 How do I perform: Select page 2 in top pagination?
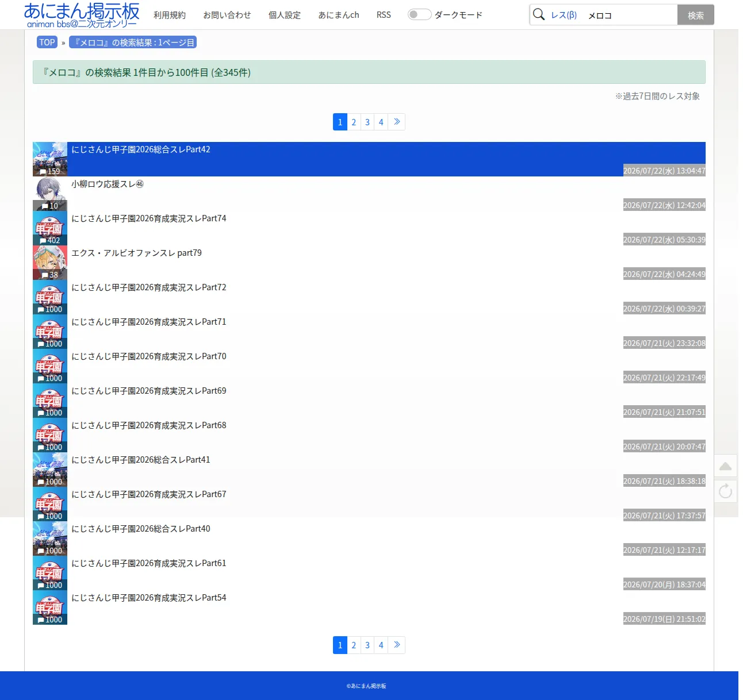[x=354, y=122]
